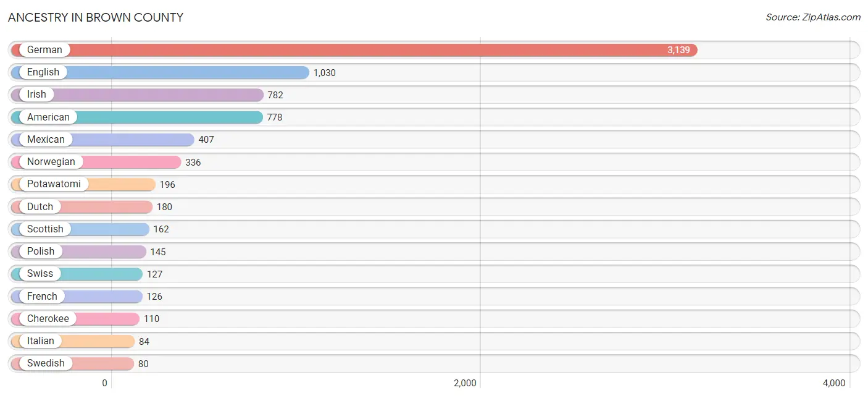Click the Swedish value 80

[x=143, y=364]
